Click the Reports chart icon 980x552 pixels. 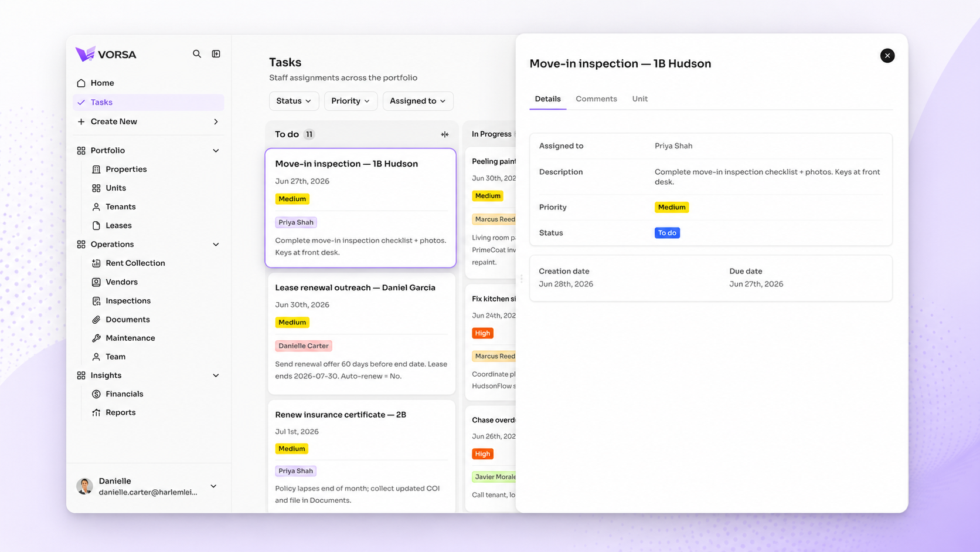[96, 413]
